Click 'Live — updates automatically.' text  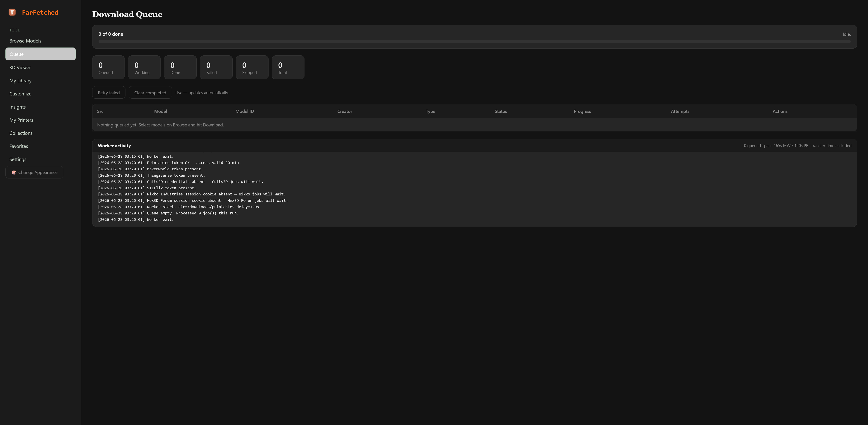pos(202,93)
